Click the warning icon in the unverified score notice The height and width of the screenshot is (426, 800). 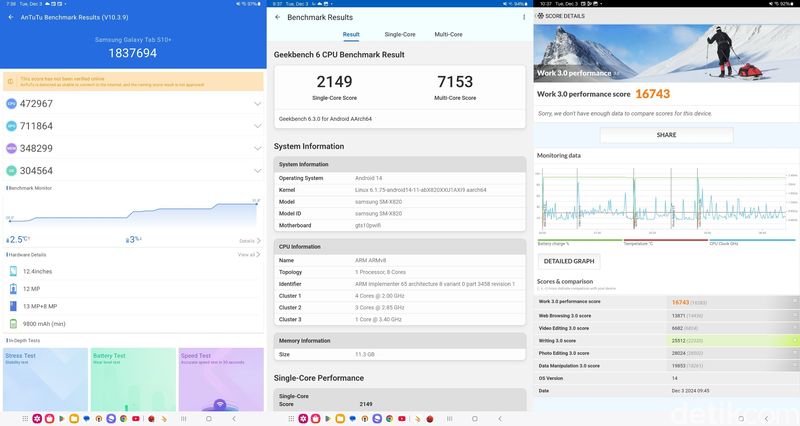(x=11, y=82)
